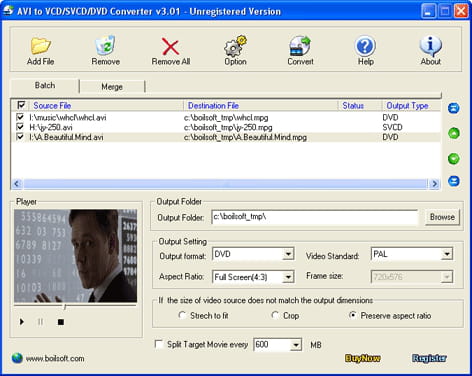
Task: Move item to bottom with the blue arrow icon
Action: pos(454,181)
